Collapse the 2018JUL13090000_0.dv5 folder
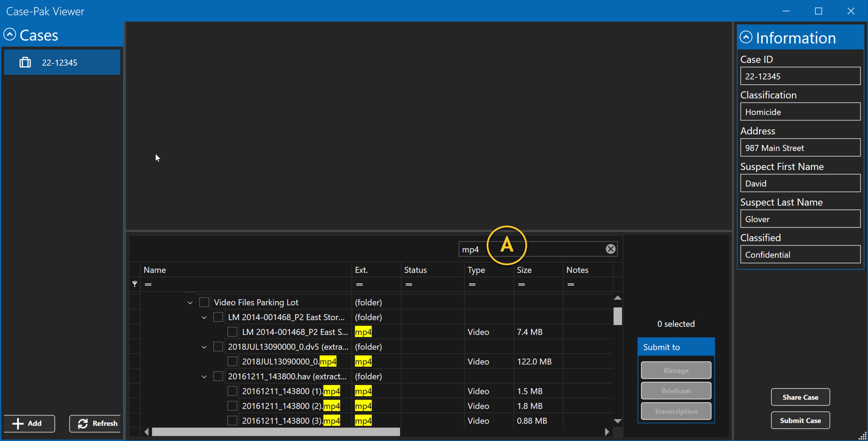The height and width of the screenshot is (441, 868). click(x=204, y=347)
